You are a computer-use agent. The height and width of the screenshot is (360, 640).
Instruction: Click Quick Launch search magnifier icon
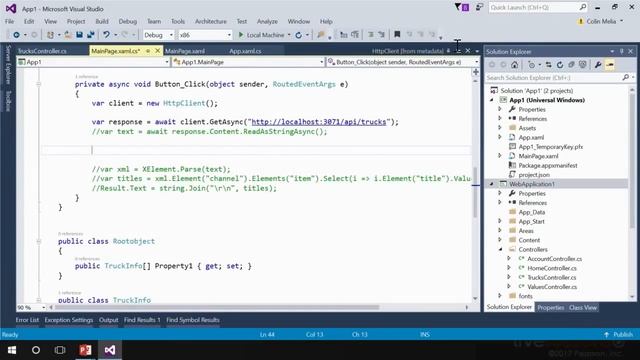(x=583, y=7)
